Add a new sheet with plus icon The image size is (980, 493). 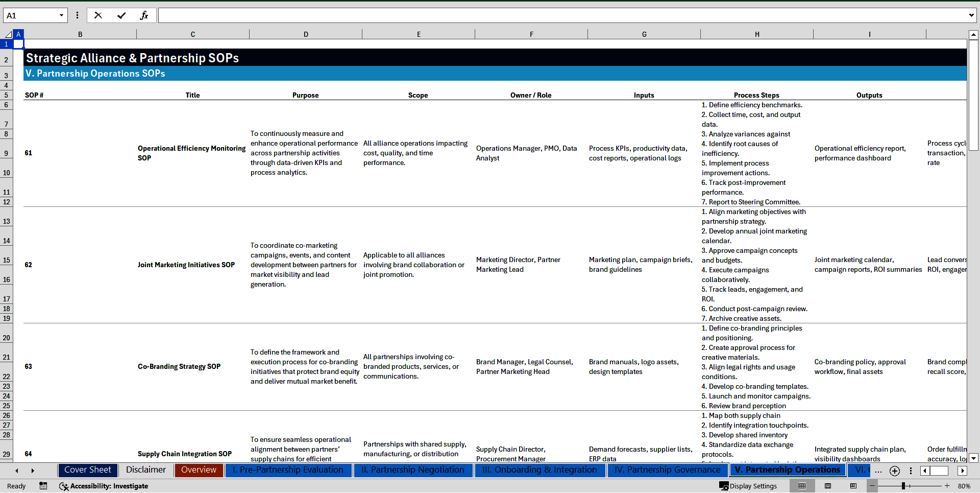[x=894, y=471]
